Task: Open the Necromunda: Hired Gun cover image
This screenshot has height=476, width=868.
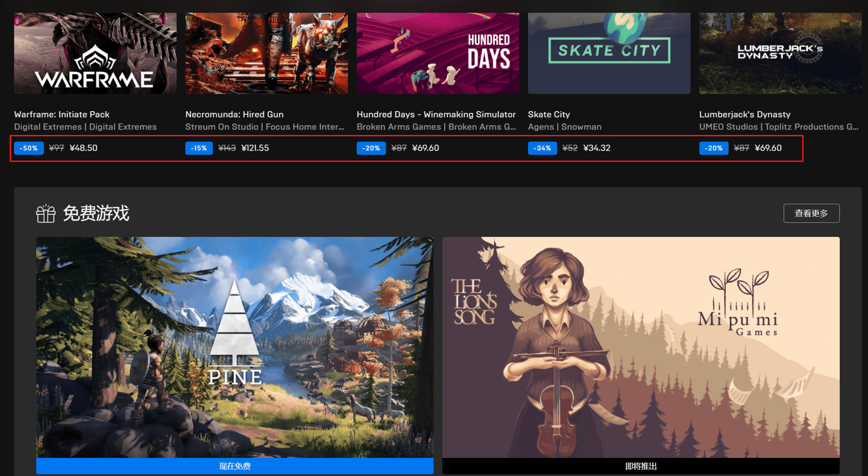Action: [266, 53]
